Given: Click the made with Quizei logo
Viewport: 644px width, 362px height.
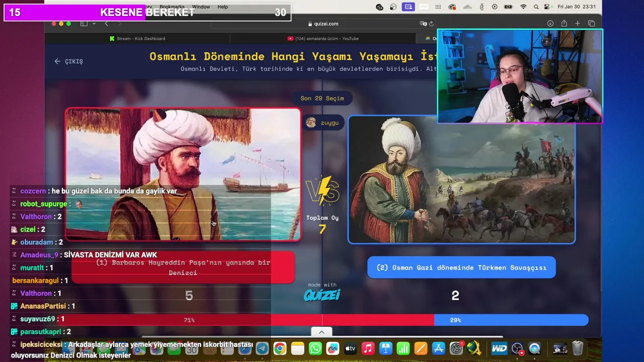Looking at the screenshot, I should (x=322, y=292).
